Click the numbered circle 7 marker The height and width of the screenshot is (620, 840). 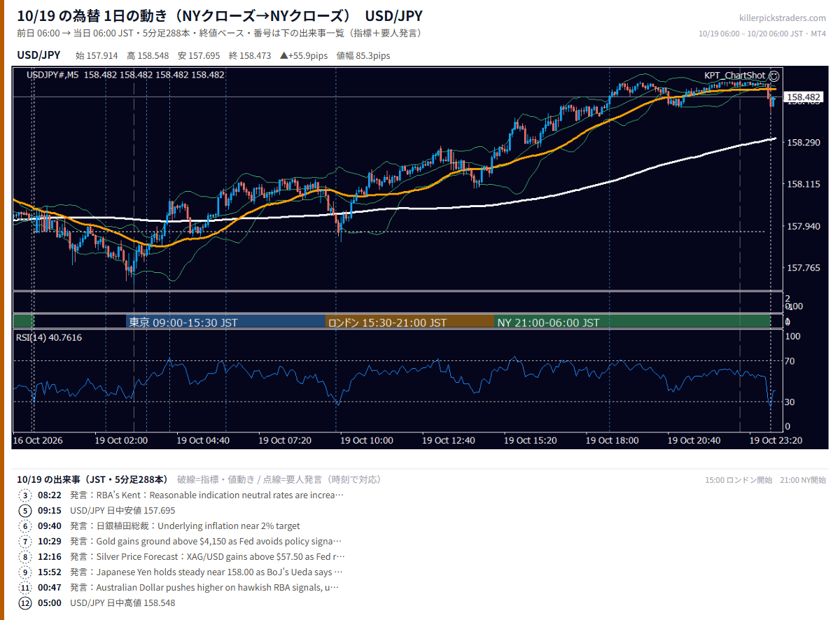26,542
